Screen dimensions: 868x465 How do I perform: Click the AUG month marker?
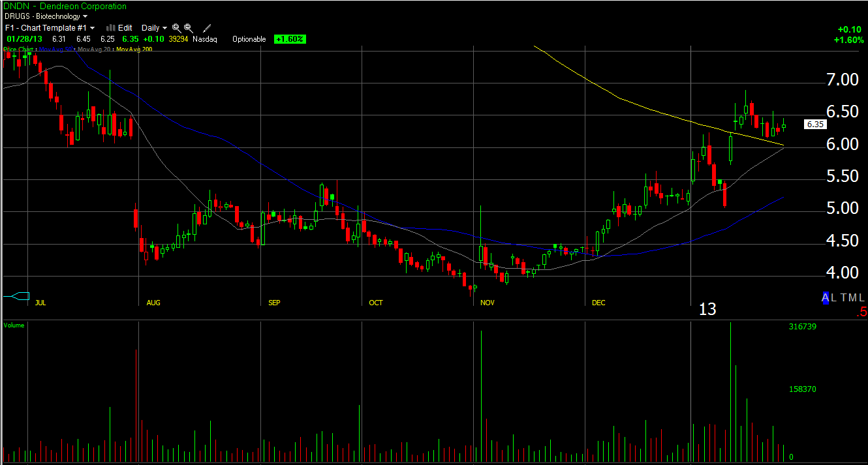click(153, 303)
